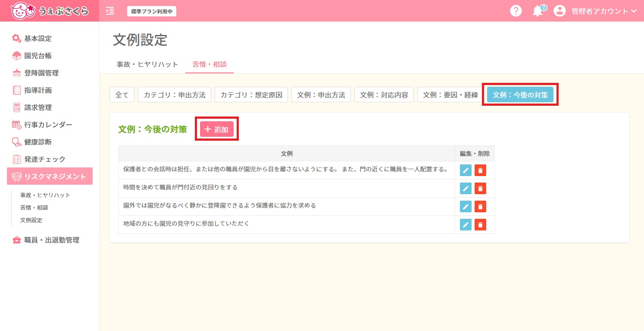644x331 pixels.
Task: Click the 文例設定 page title
Action: pyautogui.click(x=140, y=40)
